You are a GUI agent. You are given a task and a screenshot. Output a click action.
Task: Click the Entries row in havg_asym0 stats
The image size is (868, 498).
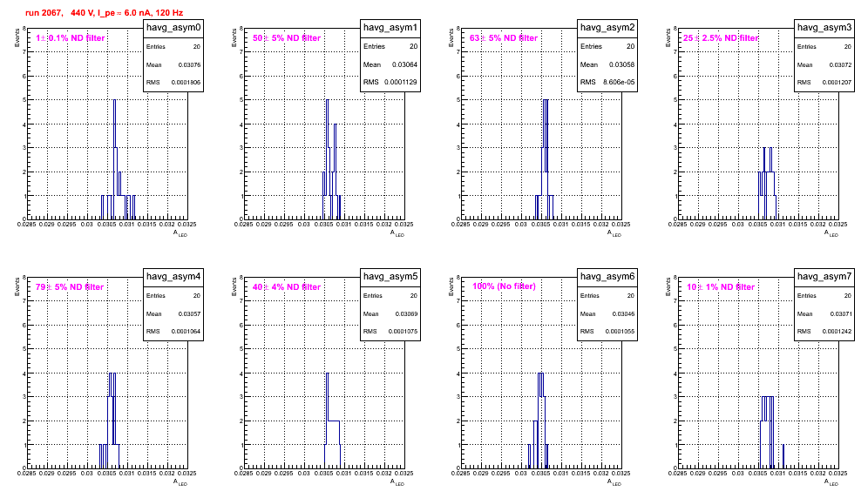[x=173, y=47]
